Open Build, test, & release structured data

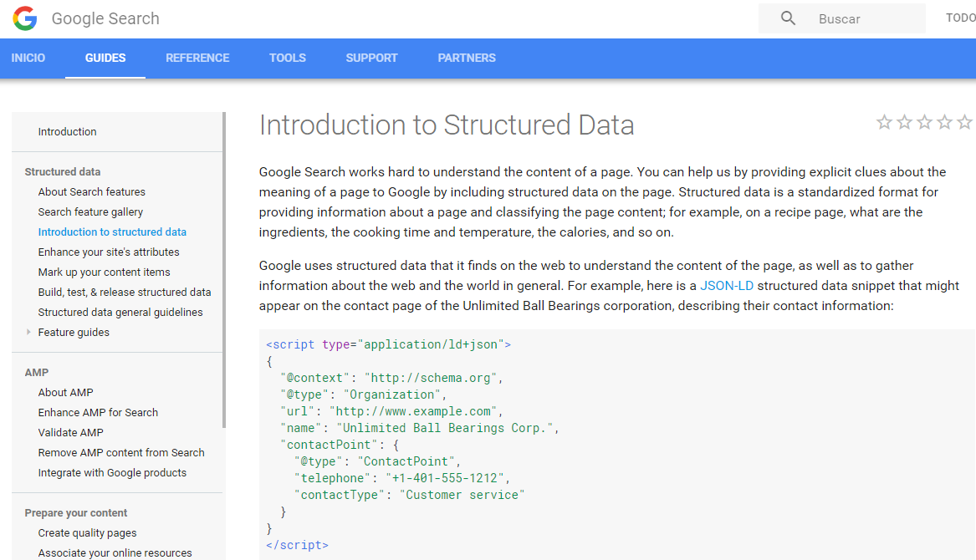coord(125,292)
